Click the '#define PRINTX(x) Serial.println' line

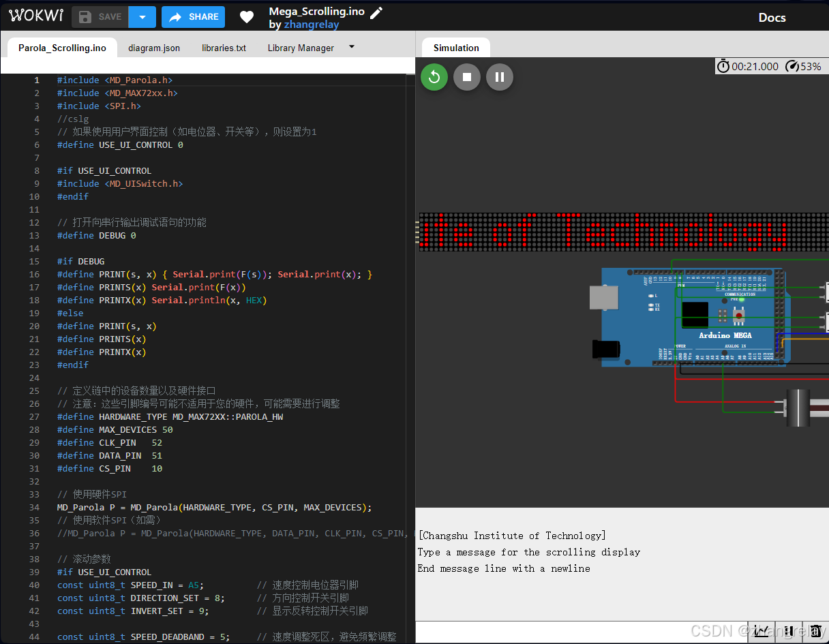click(x=162, y=300)
